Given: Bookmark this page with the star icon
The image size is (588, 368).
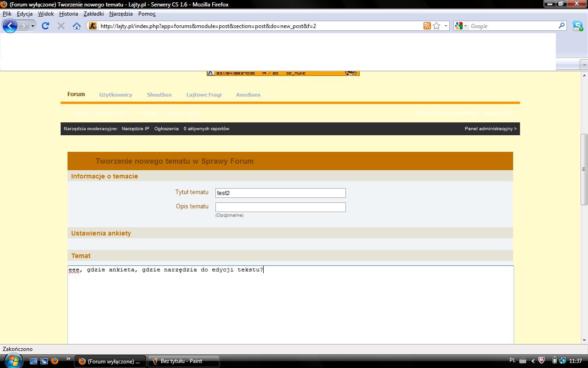Looking at the screenshot, I should tap(436, 26).
